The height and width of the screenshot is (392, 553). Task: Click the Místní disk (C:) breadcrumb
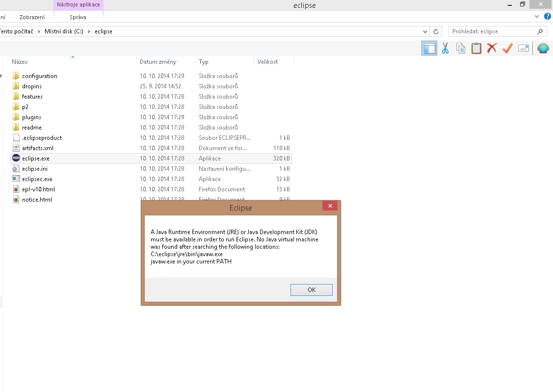64,31
